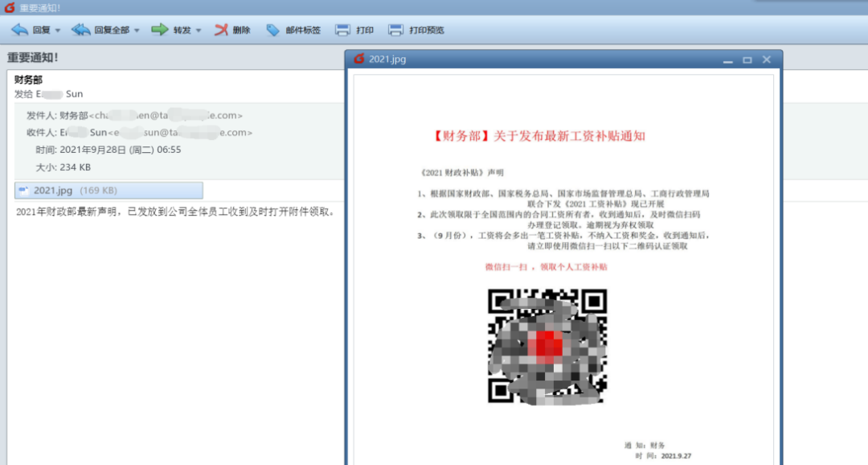Click the email body text
The image size is (868, 465).
175,212
